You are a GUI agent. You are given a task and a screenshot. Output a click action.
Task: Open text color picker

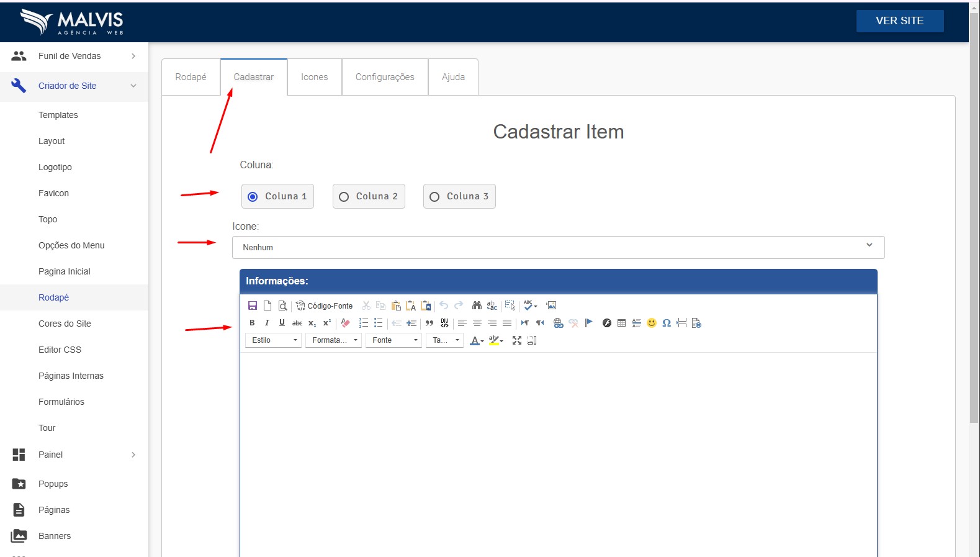477,340
